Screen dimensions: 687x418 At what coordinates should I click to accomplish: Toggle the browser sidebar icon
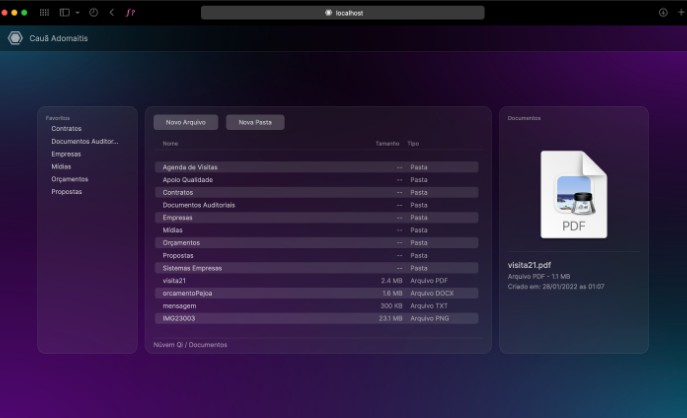(63, 12)
